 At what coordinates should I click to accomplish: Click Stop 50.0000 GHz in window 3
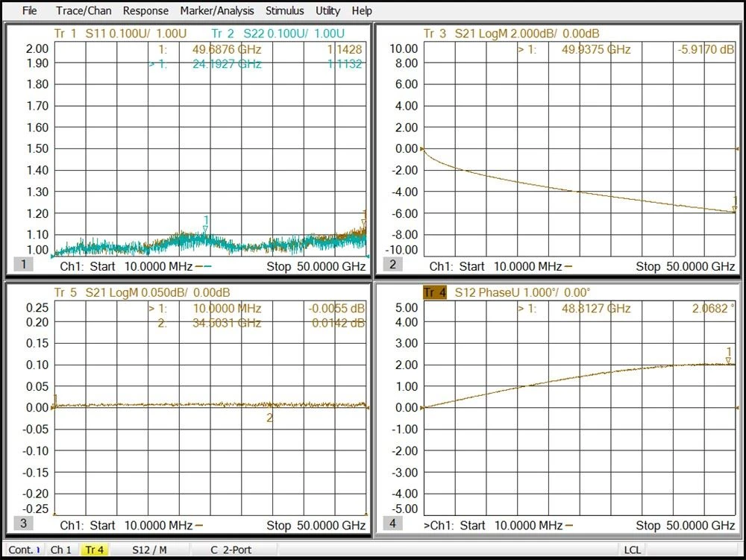coord(316,525)
